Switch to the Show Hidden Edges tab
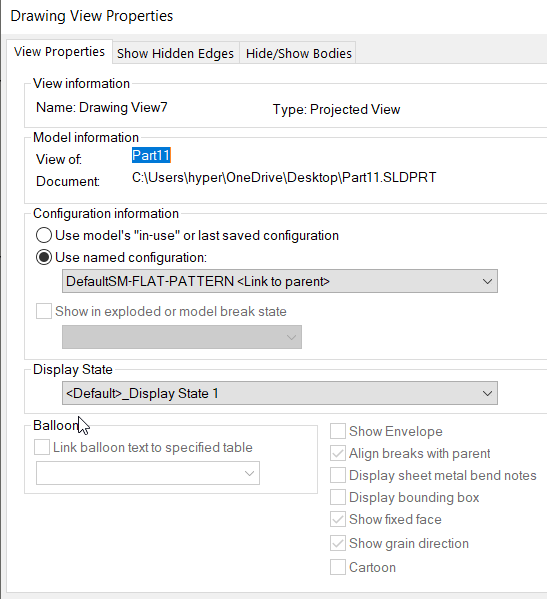 (175, 53)
